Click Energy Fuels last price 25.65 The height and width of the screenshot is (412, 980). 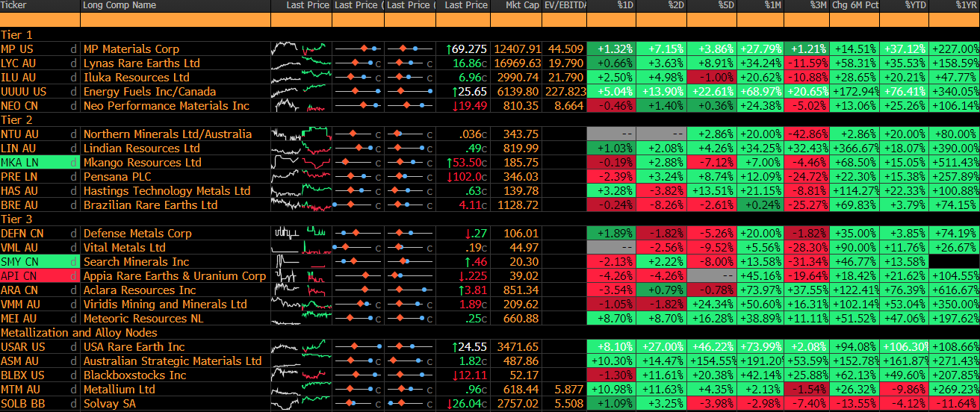[470, 92]
